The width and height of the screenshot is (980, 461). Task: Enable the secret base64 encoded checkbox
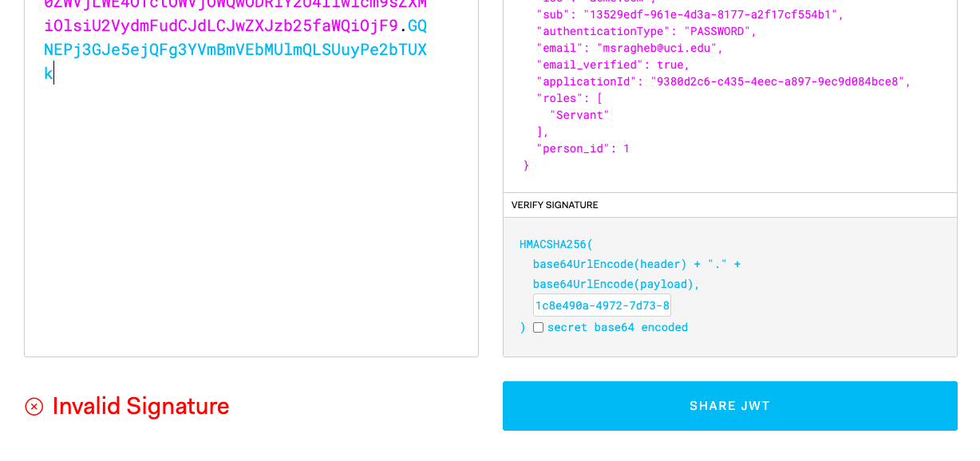[x=538, y=327]
